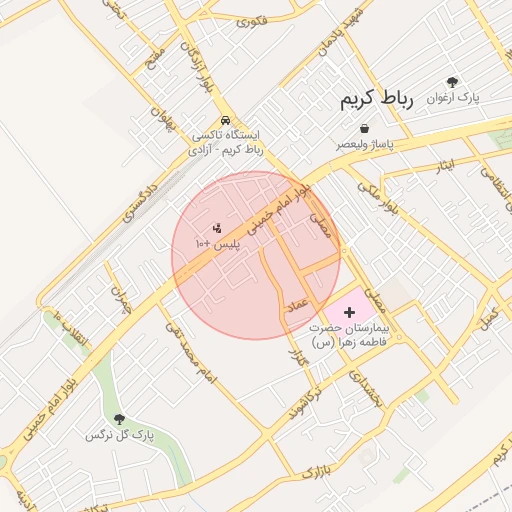Select the امام محمد تقی street label

[191, 353]
